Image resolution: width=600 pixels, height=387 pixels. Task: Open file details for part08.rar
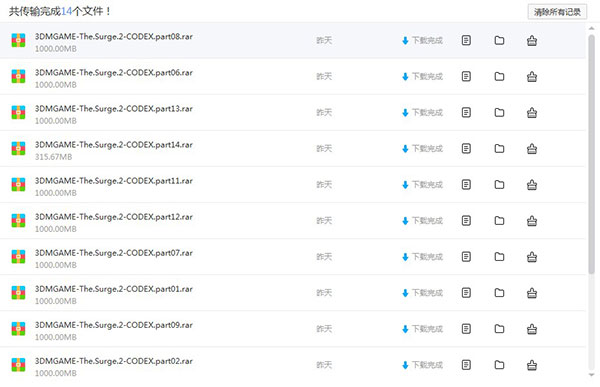[466, 40]
